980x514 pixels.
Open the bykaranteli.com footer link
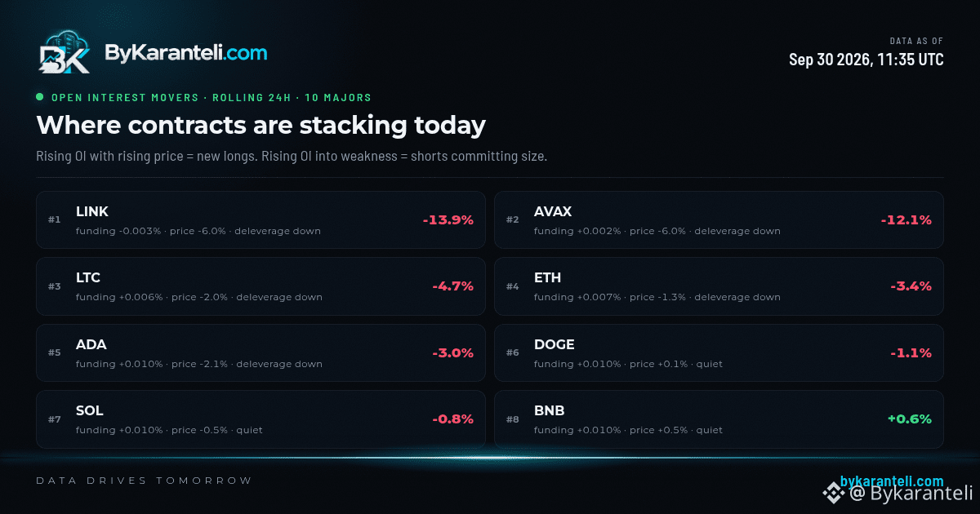tap(892, 481)
